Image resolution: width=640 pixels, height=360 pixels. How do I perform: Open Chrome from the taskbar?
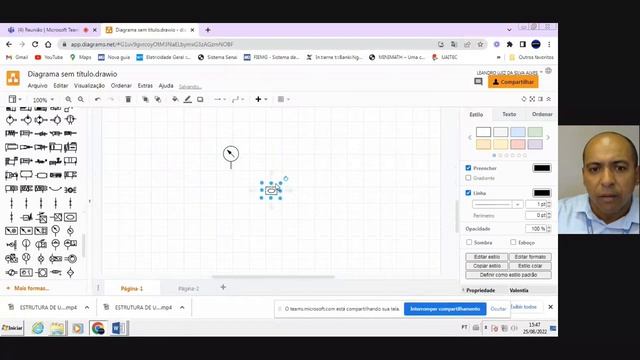[98, 328]
